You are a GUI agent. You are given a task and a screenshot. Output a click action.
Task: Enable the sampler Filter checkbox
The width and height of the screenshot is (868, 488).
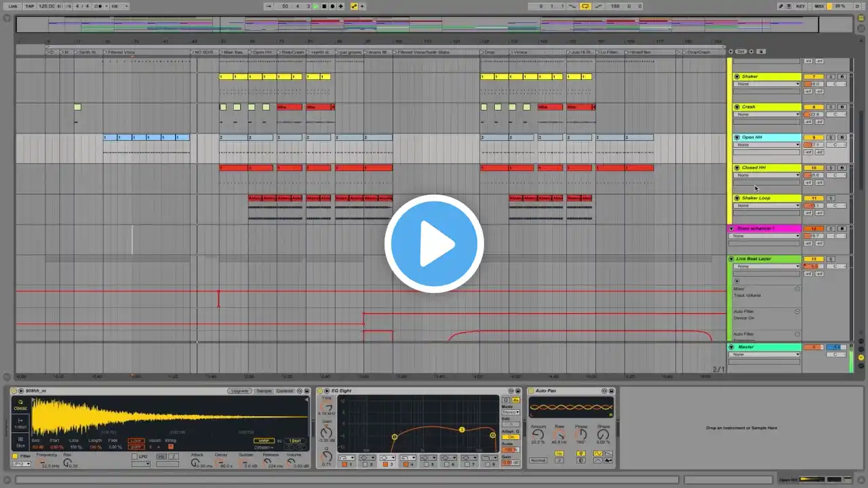pos(16,456)
